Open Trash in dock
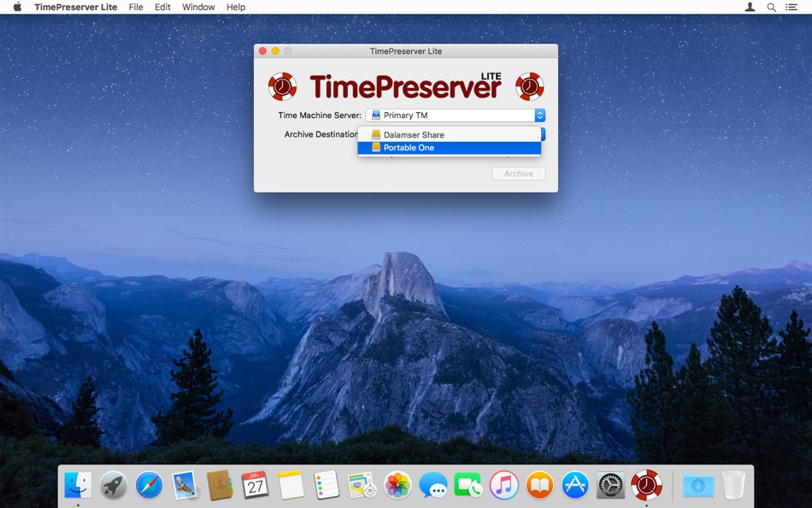 coord(733,485)
